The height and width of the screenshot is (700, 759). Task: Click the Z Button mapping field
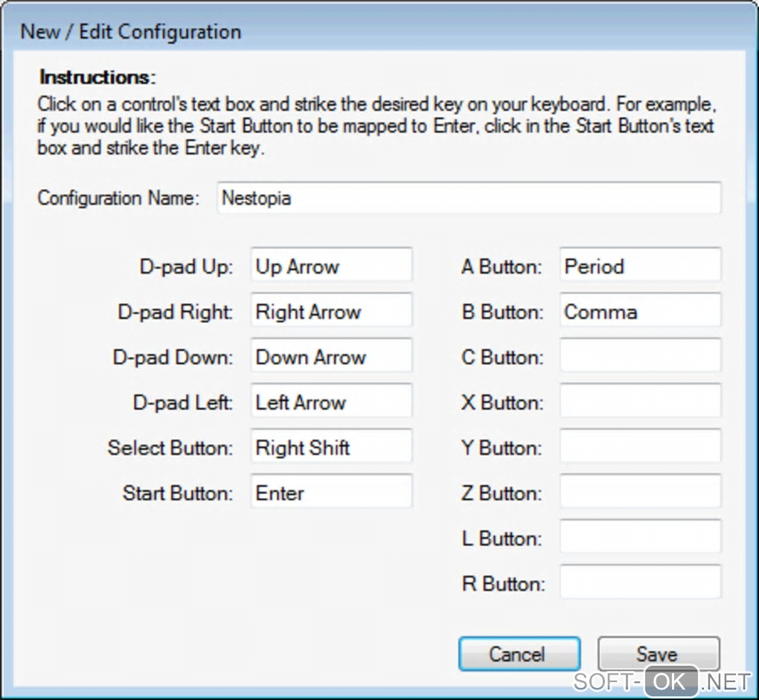[640, 494]
